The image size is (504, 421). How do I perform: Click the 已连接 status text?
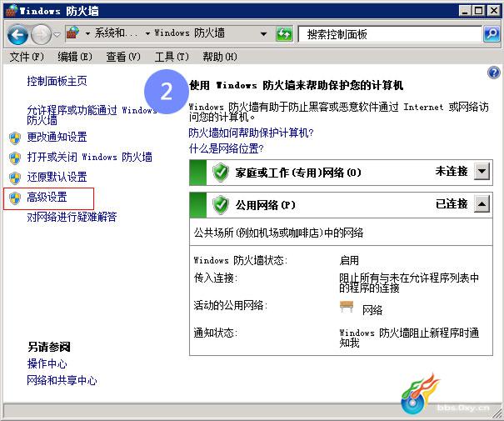452,203
